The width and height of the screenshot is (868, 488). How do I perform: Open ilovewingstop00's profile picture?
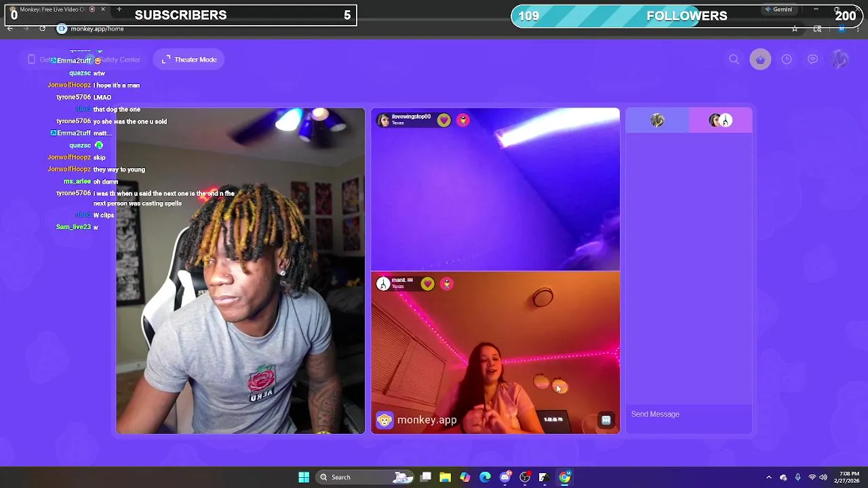[x=384, y=120]
